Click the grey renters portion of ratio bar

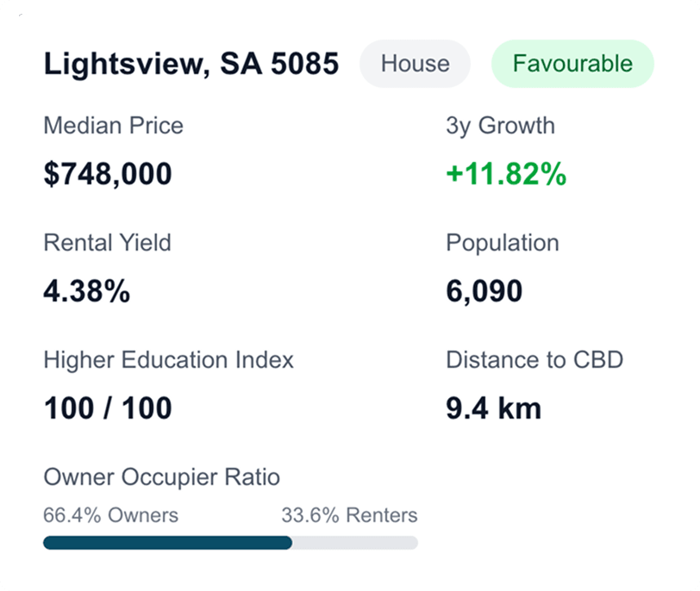point(355,543)
